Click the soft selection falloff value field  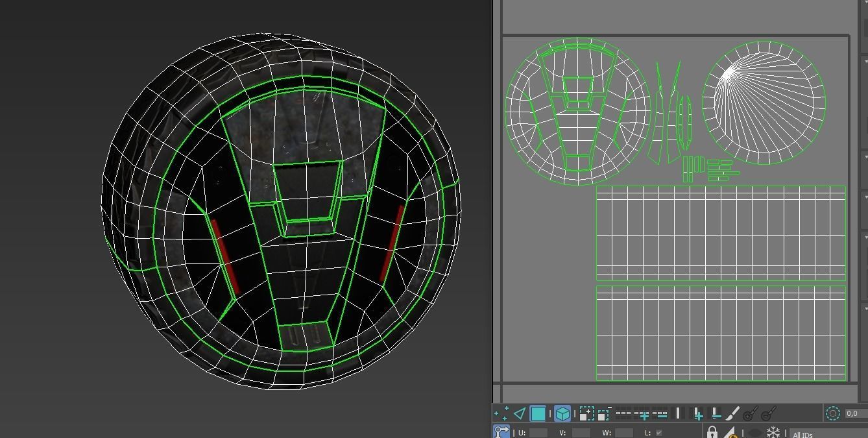856,413
